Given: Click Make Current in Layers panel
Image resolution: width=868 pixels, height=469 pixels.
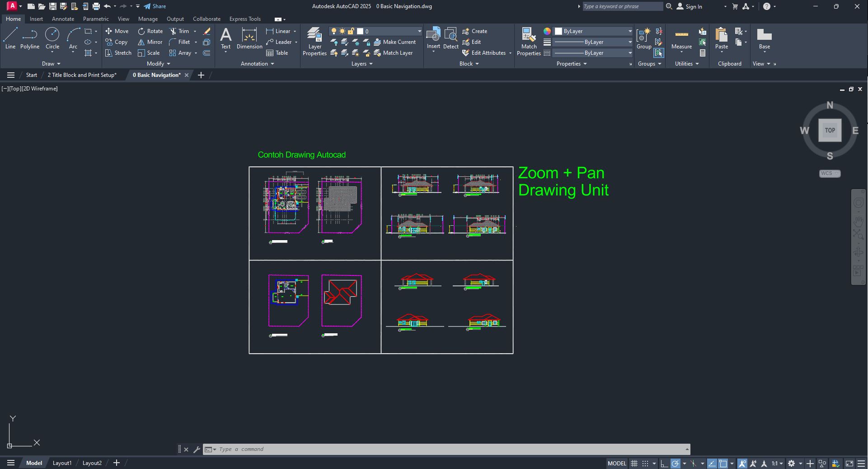Looking at the screenshot, I should tap(395, 42).
